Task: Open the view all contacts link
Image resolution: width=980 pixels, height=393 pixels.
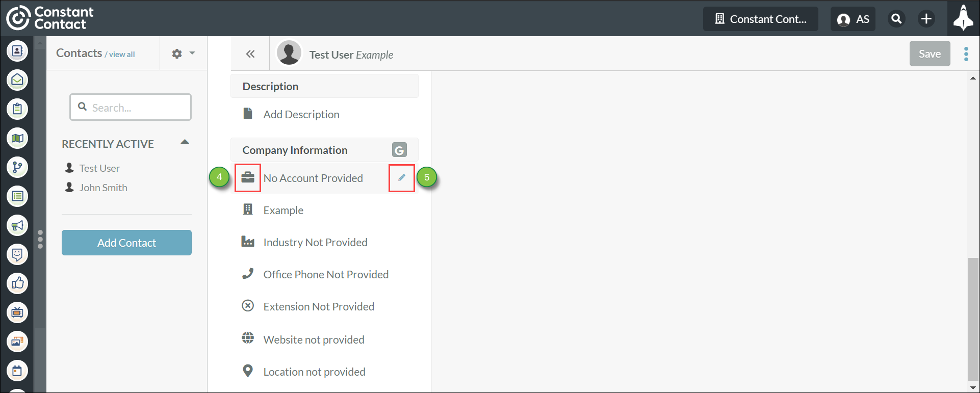Action: (122, 55)
